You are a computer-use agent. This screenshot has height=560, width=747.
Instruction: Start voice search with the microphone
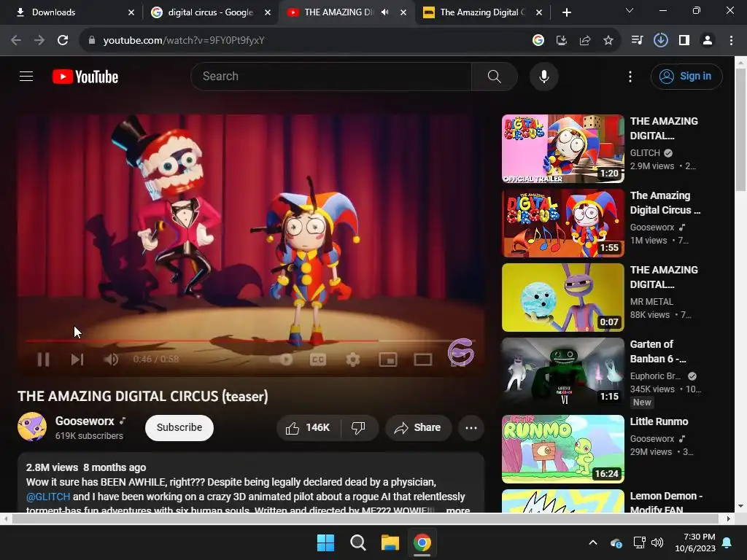pyautogui.click(x=543, y=76)
